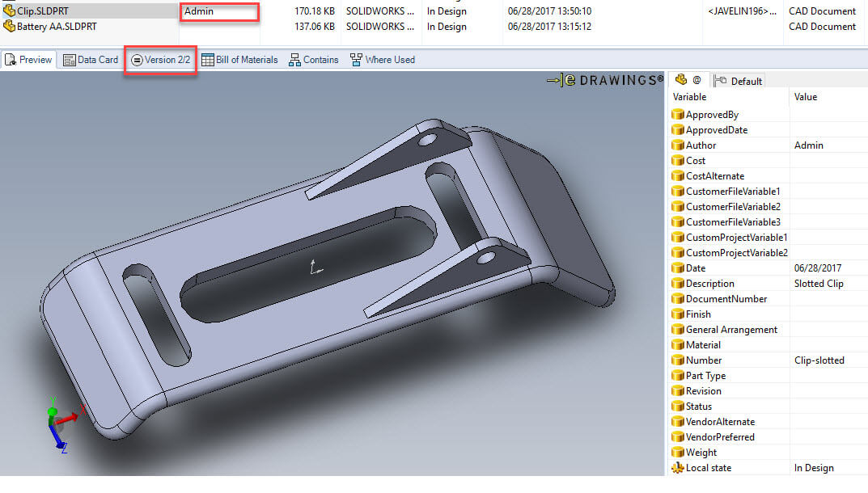Click the Slotted Clip description value
Image resolution: width=868 pixels, height=493 pixels.
point(819,284)
